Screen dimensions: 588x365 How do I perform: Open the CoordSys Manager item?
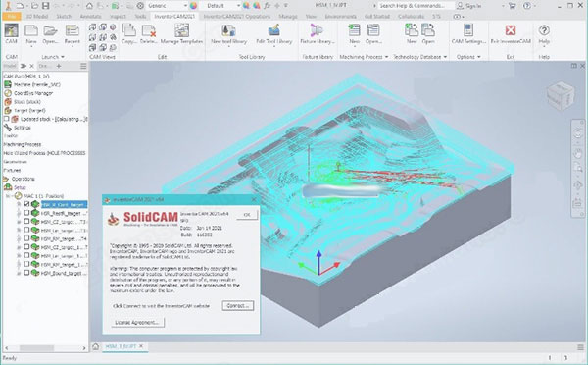coord(33,93)
